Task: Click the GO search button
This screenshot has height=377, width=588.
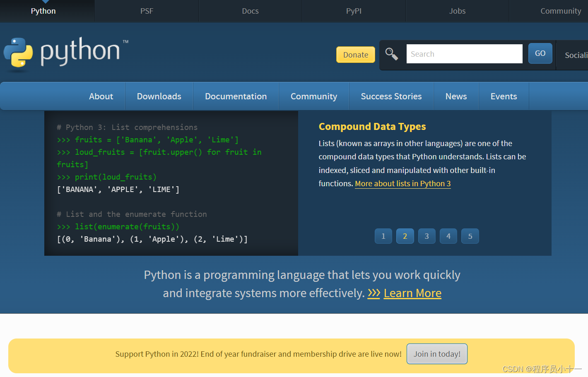Action: [540, 53]
